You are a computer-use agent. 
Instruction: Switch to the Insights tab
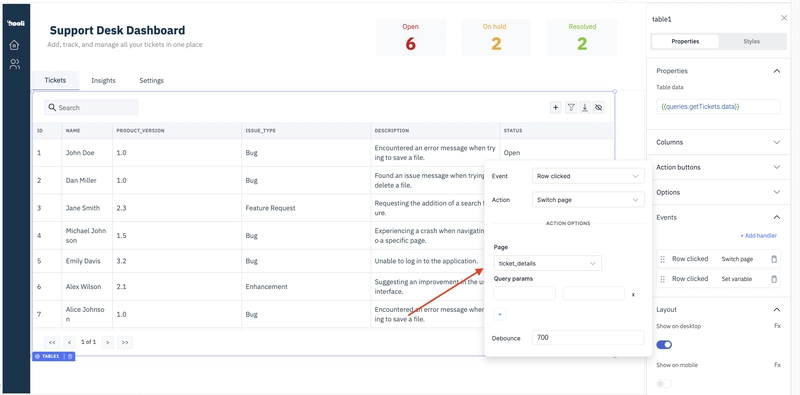(104, 81)
